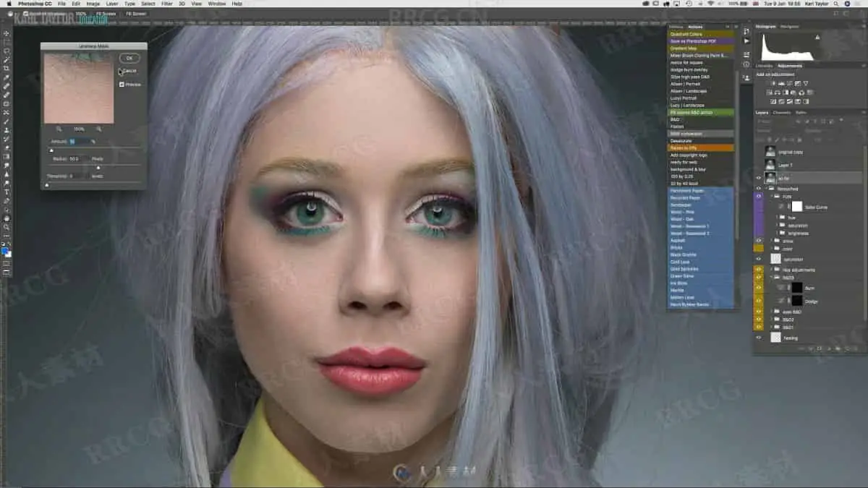Switch to the Navigator tab
Screen dimensions: 868x488
pos(790,27)
